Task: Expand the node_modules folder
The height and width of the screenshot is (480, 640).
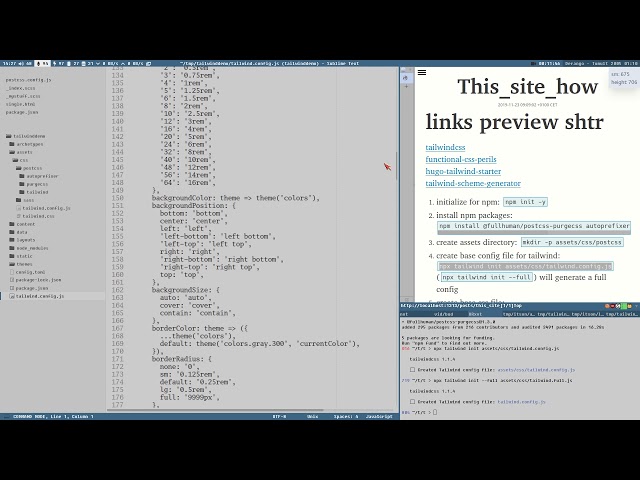Action: (29, 248)
